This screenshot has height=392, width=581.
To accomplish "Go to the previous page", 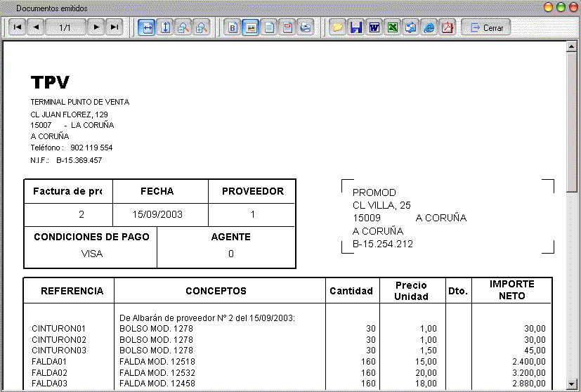I will pyautogui.click(x=35, y=27).
